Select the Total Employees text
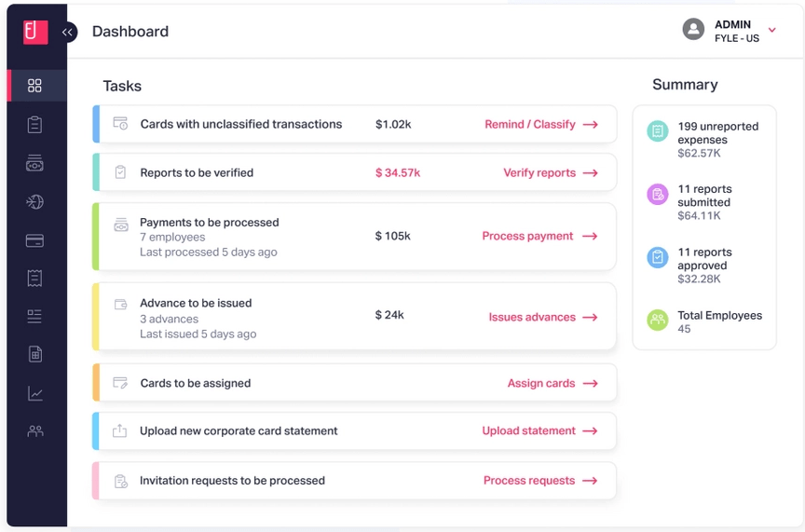Image resolution: width=805 pixels, height=532 pixels. [x=720, y=315]
